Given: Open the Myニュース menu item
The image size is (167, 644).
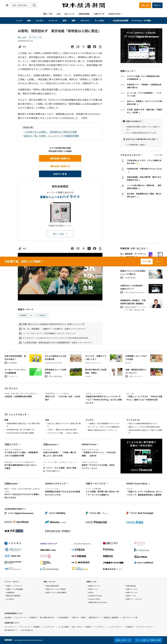Looking at the screenshot, I should point(69,14).
